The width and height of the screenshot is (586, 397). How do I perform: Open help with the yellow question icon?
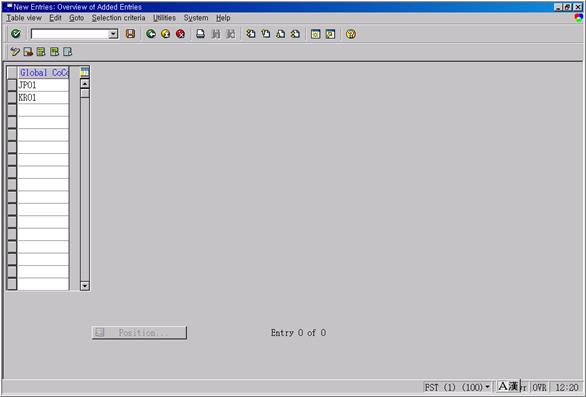coord(351,34)
